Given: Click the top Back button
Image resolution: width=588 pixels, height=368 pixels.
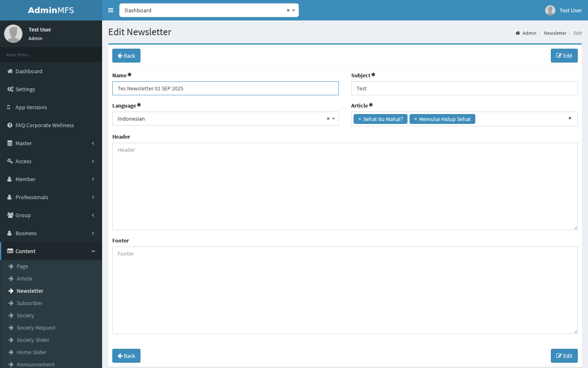Looking at the screenshot, I should pyautogui.click(x=126, y=56).
